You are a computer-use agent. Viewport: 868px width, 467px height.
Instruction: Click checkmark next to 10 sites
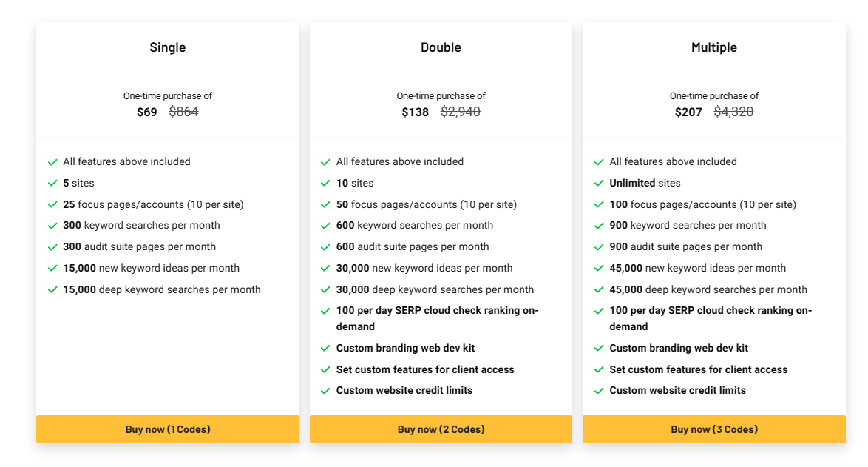(x=325, y=184)
